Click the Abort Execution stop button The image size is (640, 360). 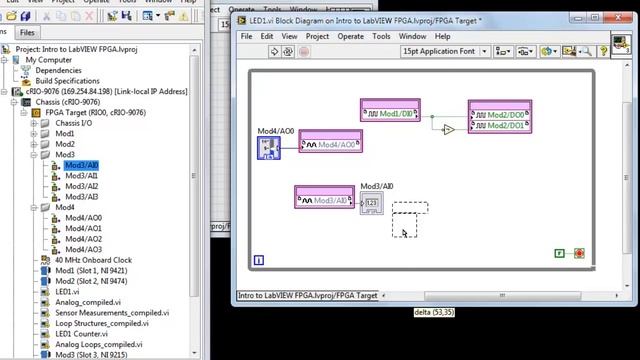[304, 51]
